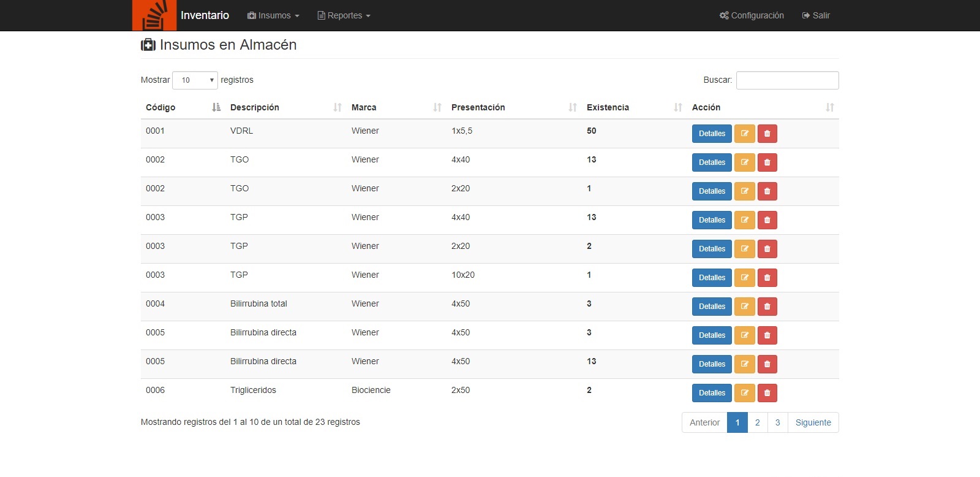Screen dimensions: 980x477
Task: Go to page 3 of results
Action: pyautogui.click(x=778, y=422)
